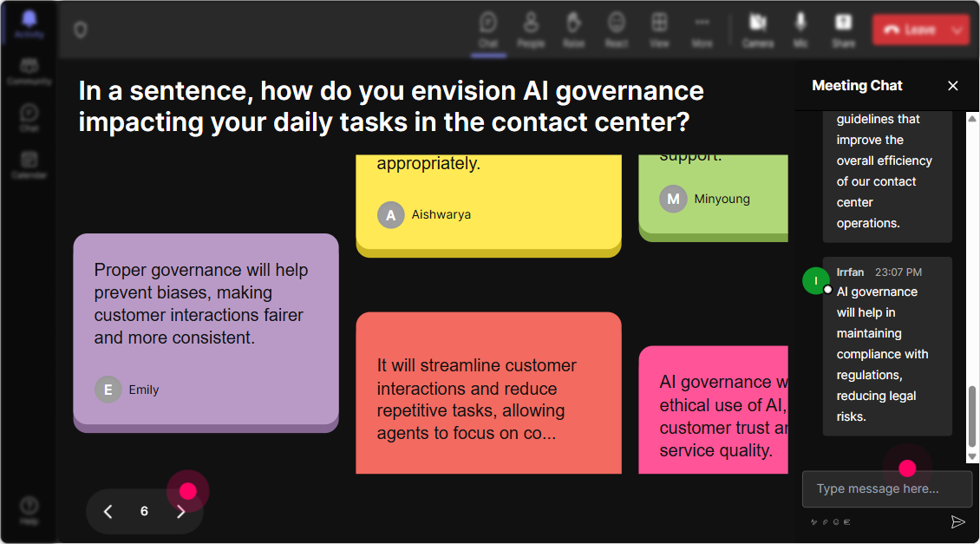Share your screen content

843,29
